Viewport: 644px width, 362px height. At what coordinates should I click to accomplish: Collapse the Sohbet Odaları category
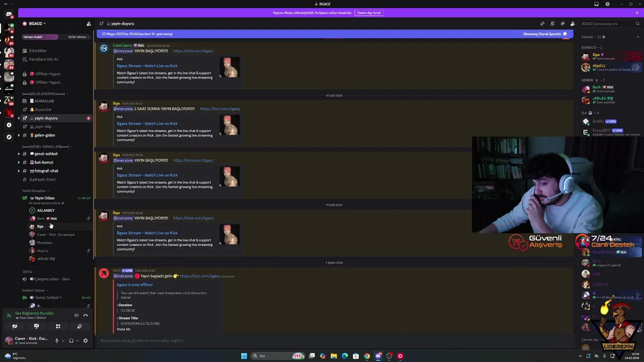coord(35,291)
